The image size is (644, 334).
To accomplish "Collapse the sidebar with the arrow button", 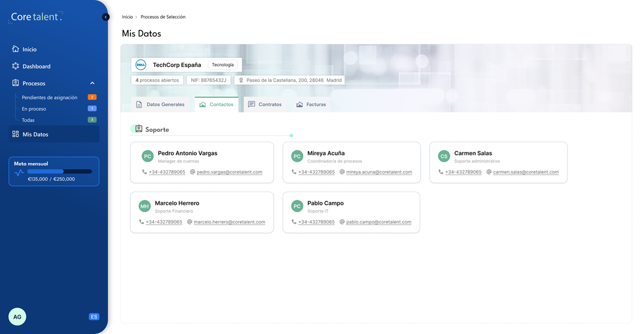I will pyautogui.click(x=106, y=17).
